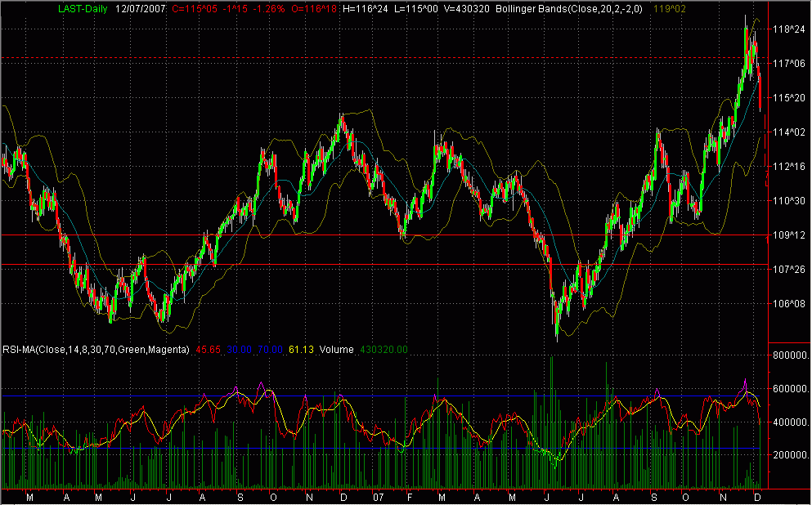The image size is (812, 505).
Task: Click the close value C=115^05
Action: click(x=194, y=10)
